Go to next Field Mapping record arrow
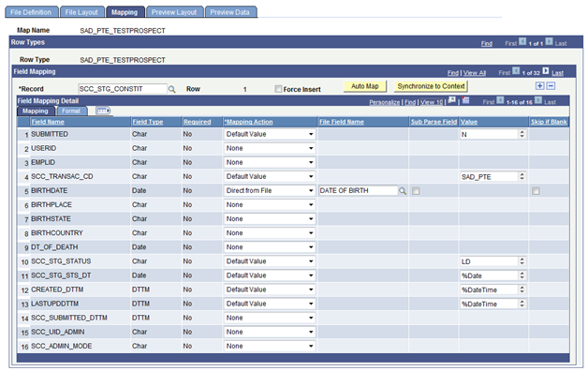Image resolution: width=588 pixels, height=371 pixels. point(546,71)
